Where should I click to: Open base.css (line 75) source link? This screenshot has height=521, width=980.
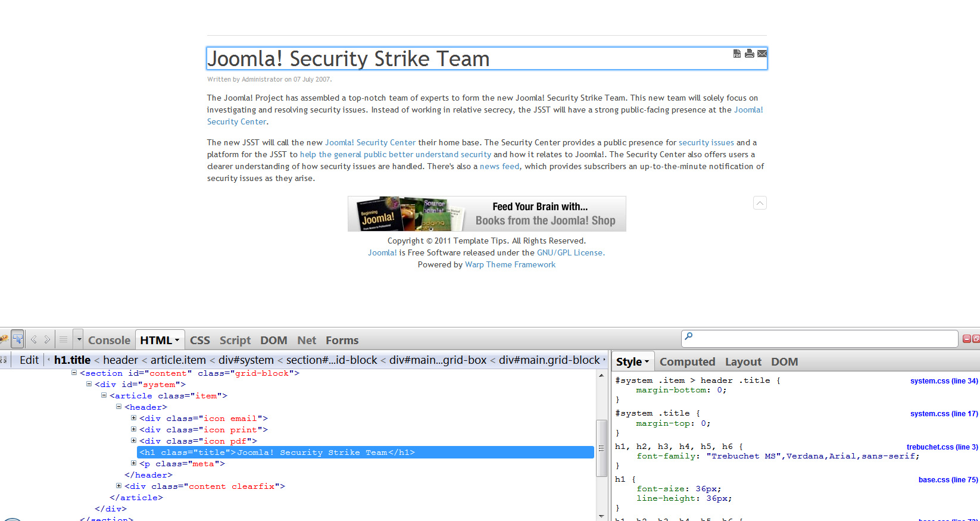click(948, 480)
